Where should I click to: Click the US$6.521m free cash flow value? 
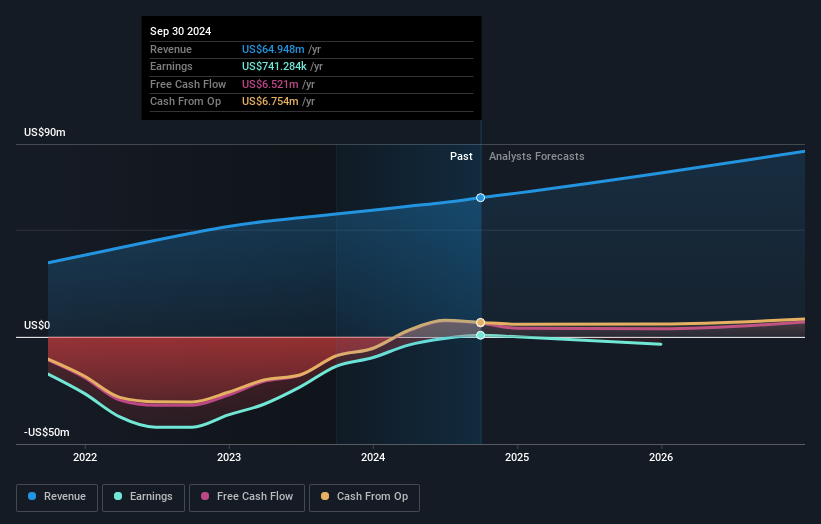click(x=270, y=84)
